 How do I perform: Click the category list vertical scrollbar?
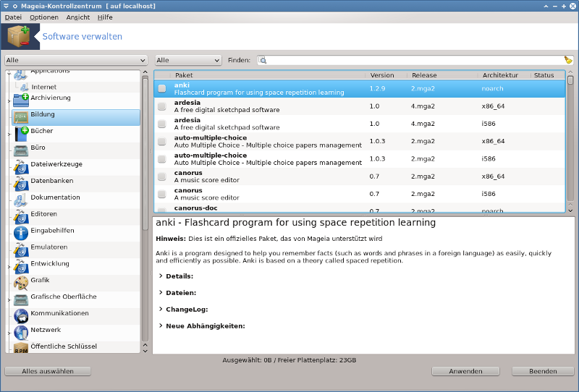click(145, 153)
